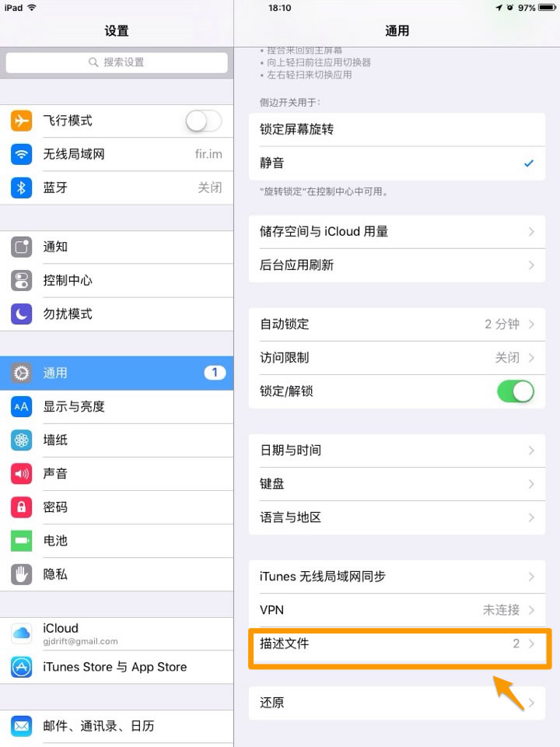
Task: Tap the 搜索设置 search field
Action: click(x=117, y=62)
